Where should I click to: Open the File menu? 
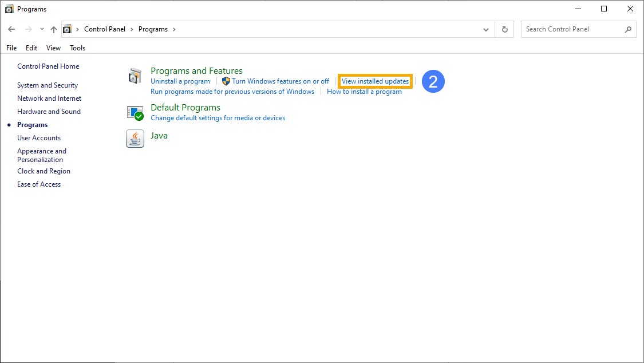[x=11, y=48]
